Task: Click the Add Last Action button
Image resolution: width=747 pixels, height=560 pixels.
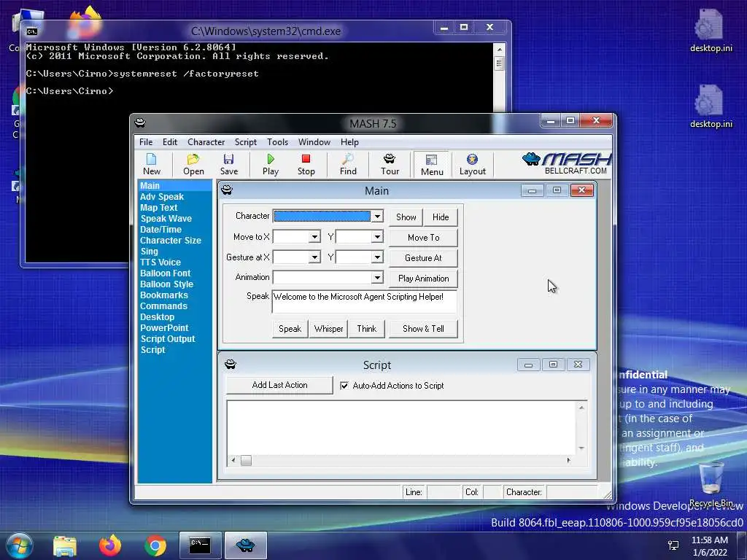Action: (279, 385)
